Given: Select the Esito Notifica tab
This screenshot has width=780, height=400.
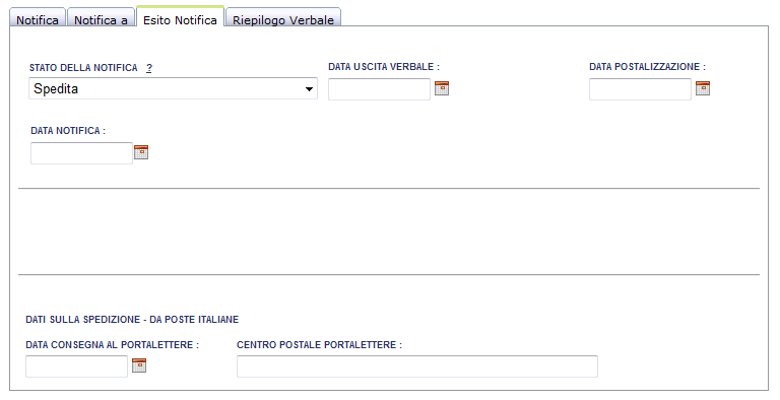Looking at the screenshot, I should (x=180, y=17).
